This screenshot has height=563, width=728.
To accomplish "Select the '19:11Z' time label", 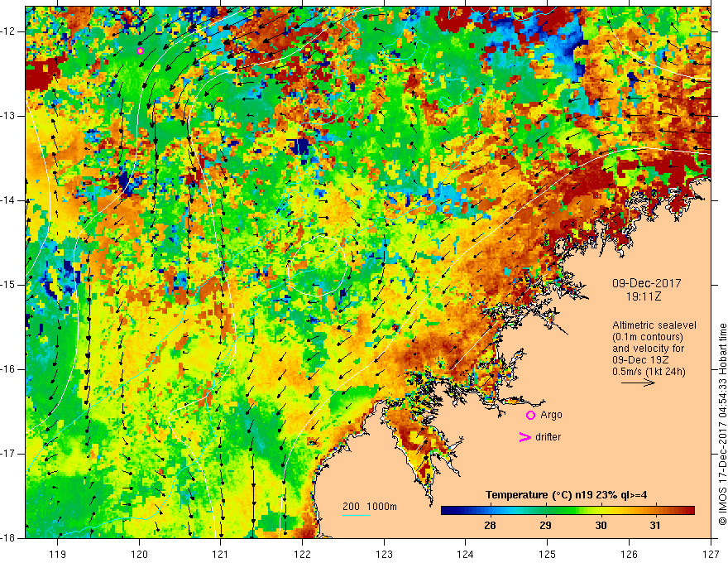I will pos(644,296).
